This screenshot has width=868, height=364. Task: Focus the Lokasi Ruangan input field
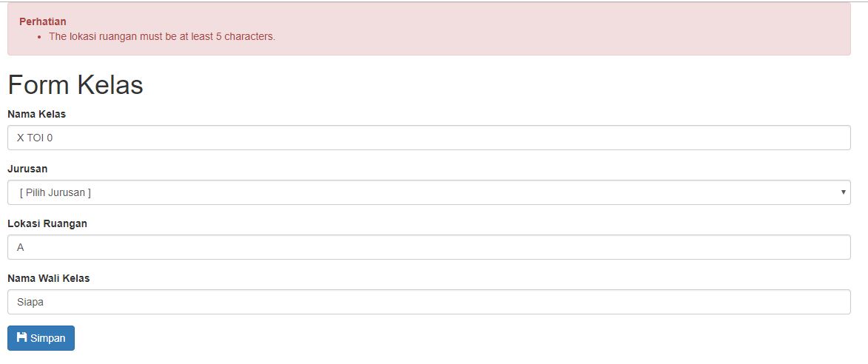[x=429, y=247]
